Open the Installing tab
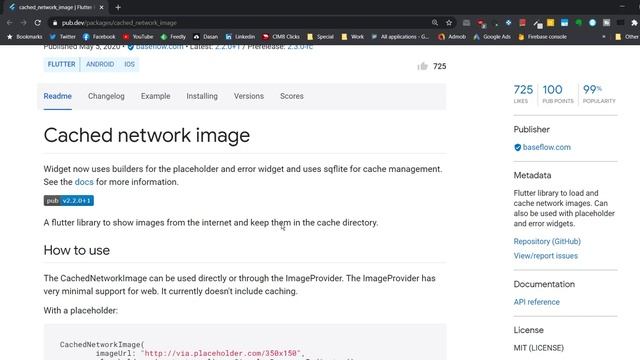The height and width of the screenshot is (360, 640). point(202,96)
